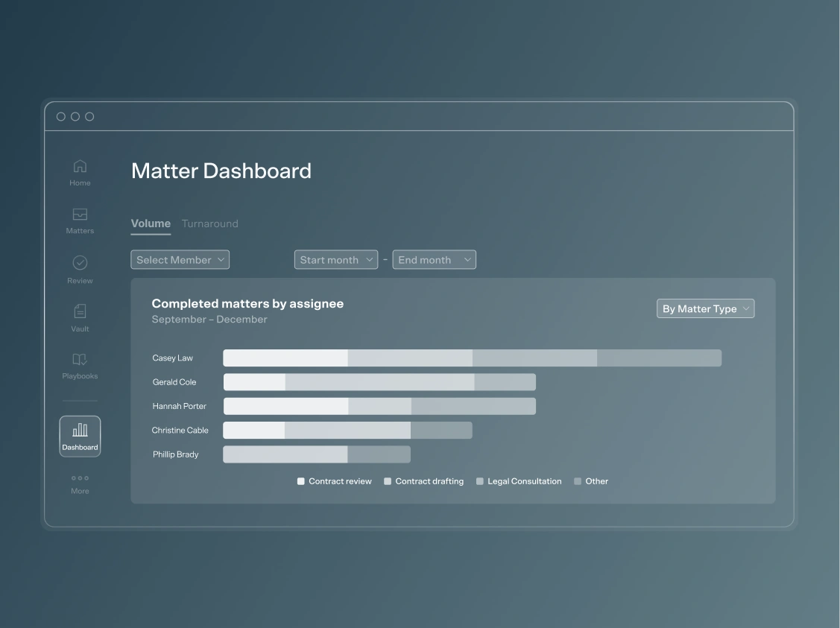Viewport: 840px width, 628px height.
Task: Switch to the Volume tab
Action: pyautogui.click(x=151, y=223)
